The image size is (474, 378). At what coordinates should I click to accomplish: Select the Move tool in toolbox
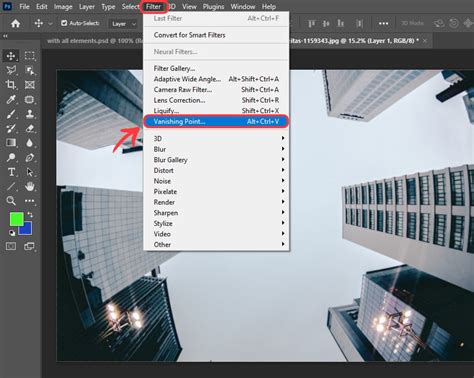click(11, 56)
